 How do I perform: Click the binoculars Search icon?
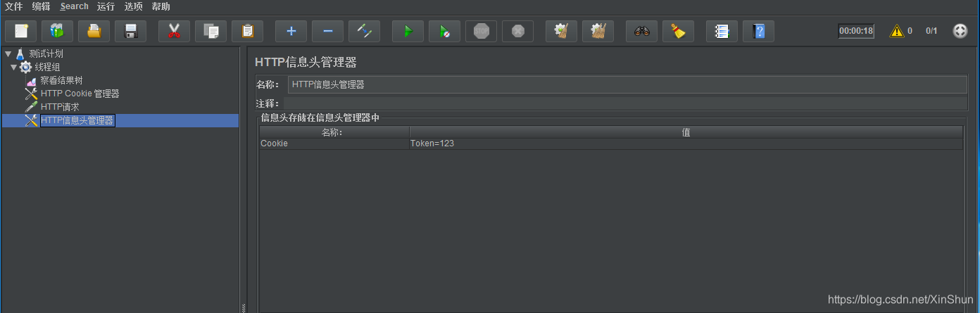(641, 31)
